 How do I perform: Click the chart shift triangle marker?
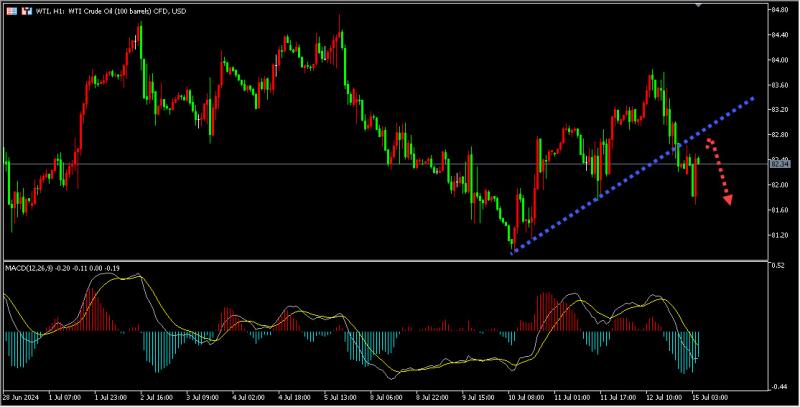coord(698,5)
